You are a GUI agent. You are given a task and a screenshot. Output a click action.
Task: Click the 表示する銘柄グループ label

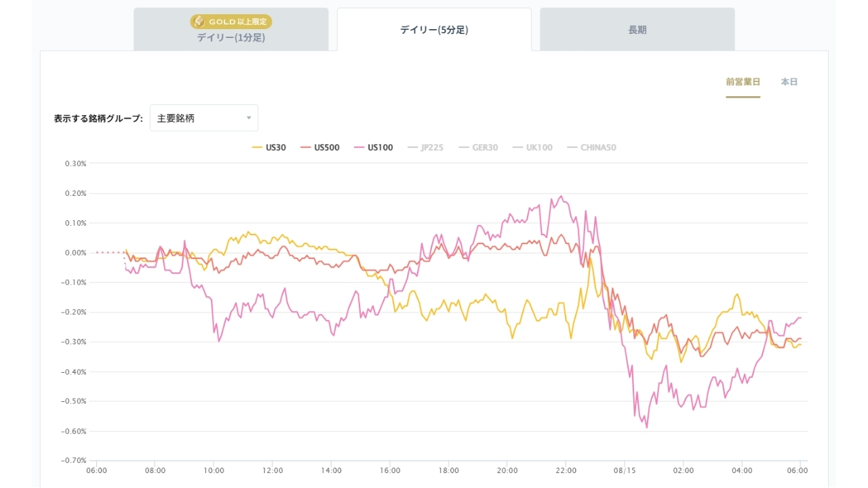click(98, 119)
